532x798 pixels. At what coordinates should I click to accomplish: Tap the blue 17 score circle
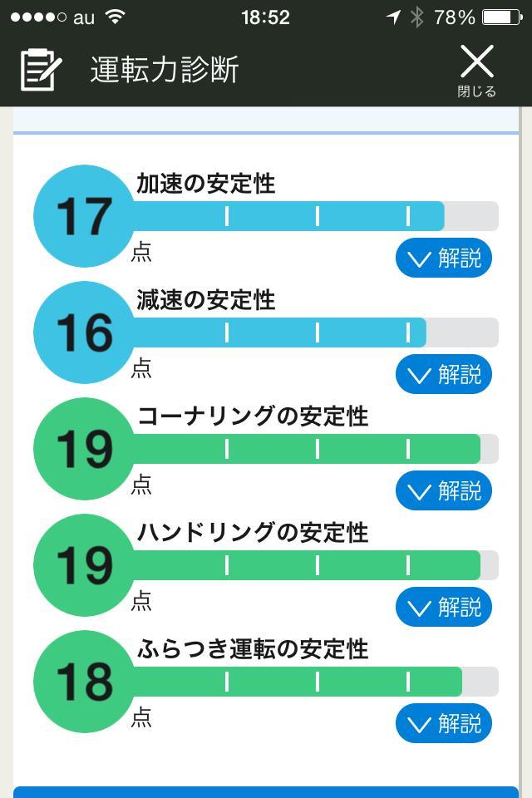pyautogui.click(x=85, y=216)
